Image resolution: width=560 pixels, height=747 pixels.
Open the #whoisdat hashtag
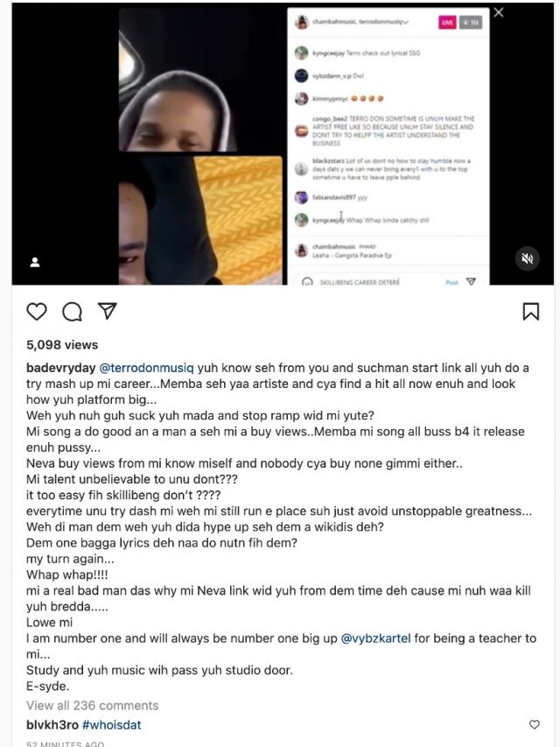(112, 725)
